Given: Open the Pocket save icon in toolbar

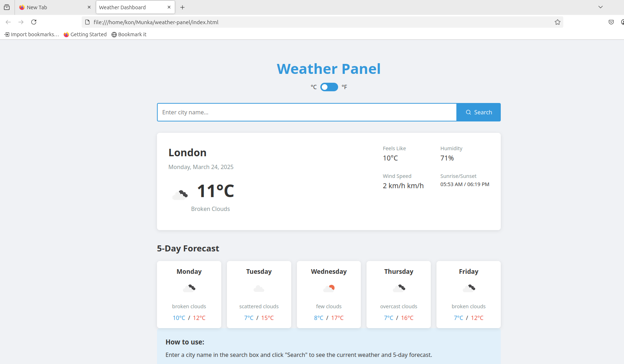Looking at the screenshot, I should (611, 22).
